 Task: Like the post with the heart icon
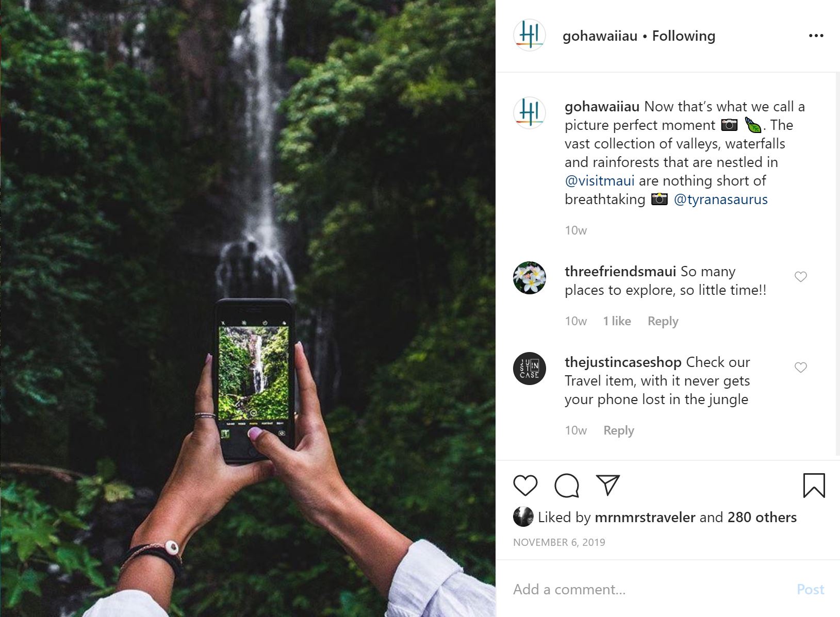(x=525, y=486)
